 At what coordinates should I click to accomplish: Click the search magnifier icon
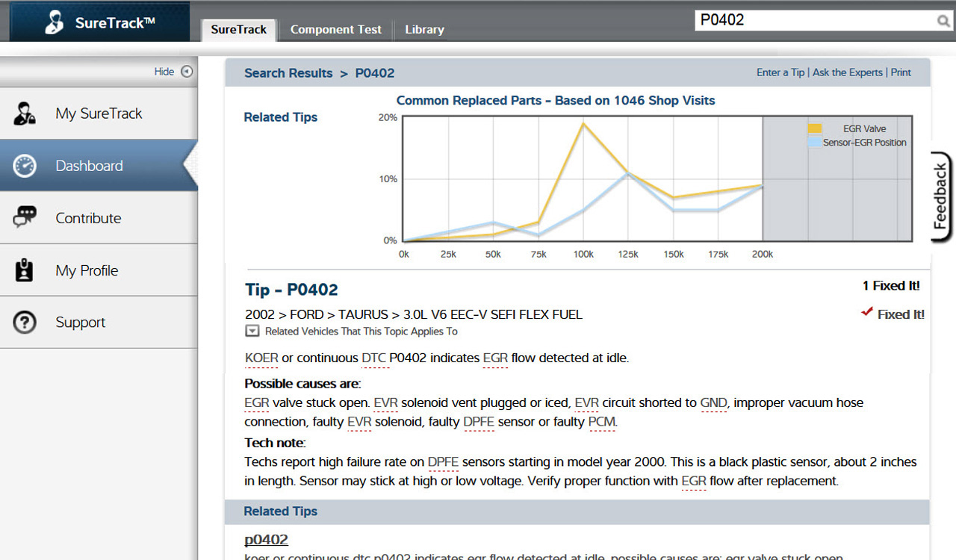click(x=943, y=21)
